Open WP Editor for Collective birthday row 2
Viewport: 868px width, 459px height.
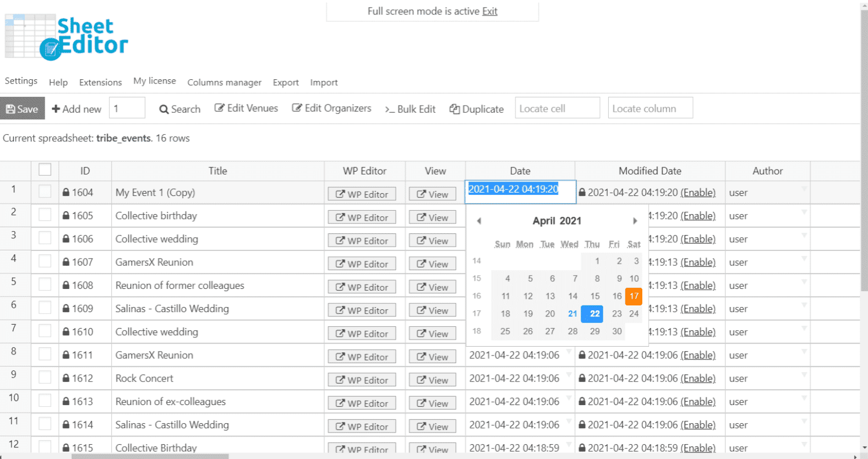(362, 217)
